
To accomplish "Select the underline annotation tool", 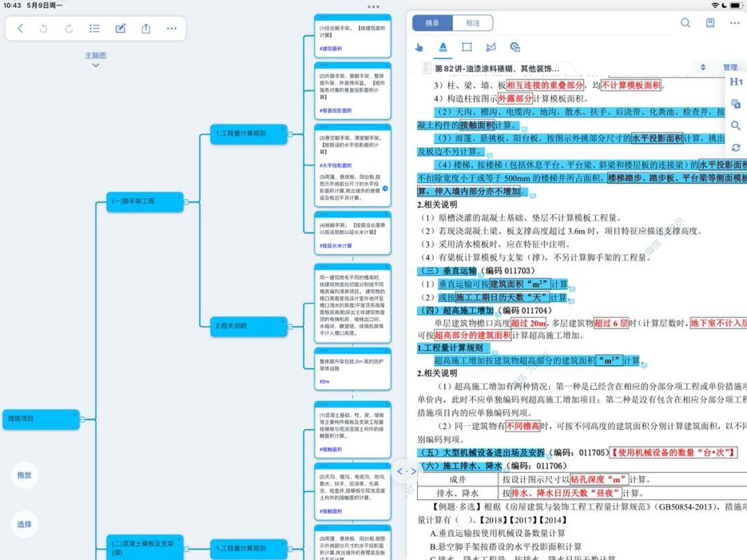I will click(x=443, y=47).
